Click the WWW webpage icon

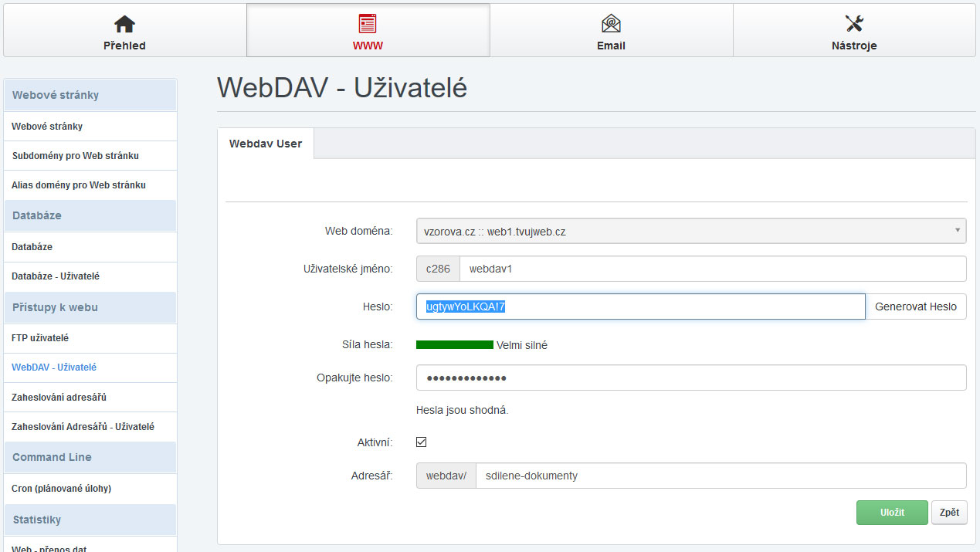click(x=368, y=24)
